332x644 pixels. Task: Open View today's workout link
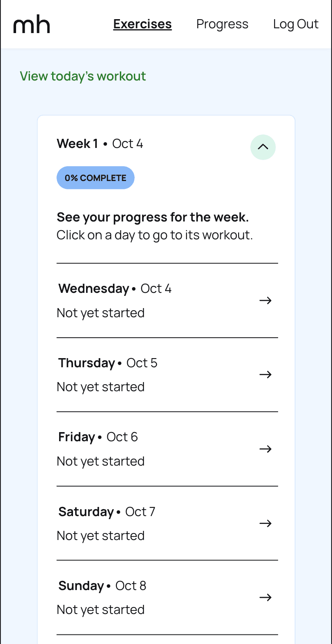click(x=83, y=76)
